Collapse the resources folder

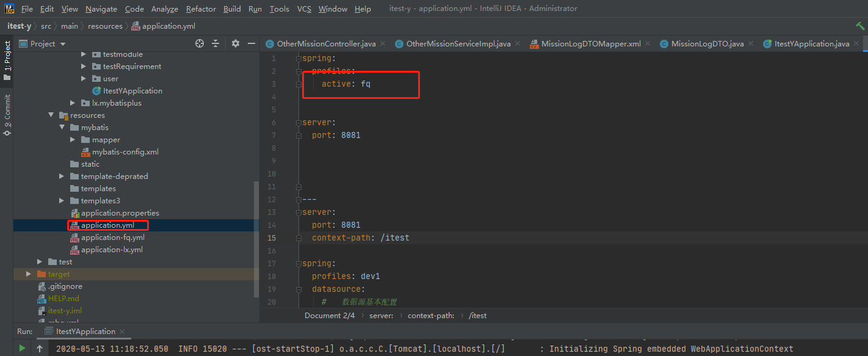(x=51, y=115)
